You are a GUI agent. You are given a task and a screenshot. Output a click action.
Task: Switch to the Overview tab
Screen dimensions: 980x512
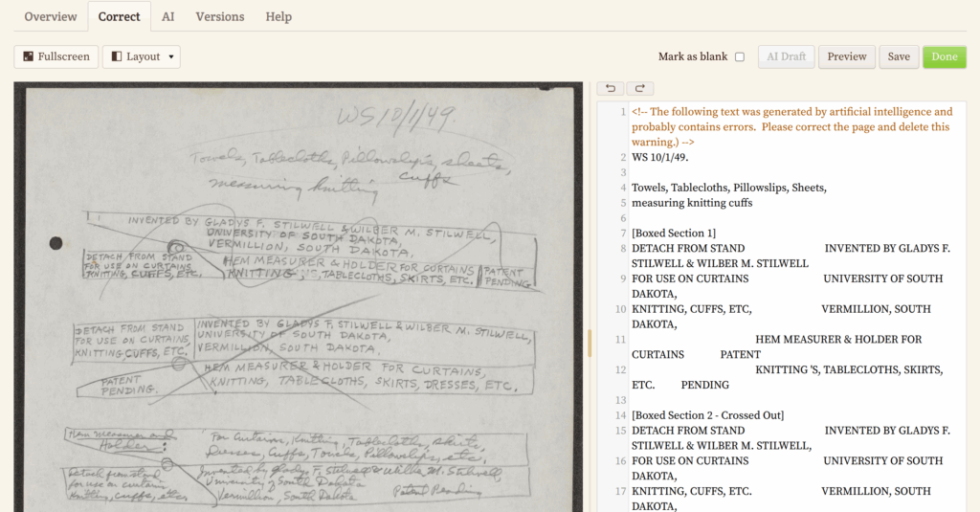point(51,16)
